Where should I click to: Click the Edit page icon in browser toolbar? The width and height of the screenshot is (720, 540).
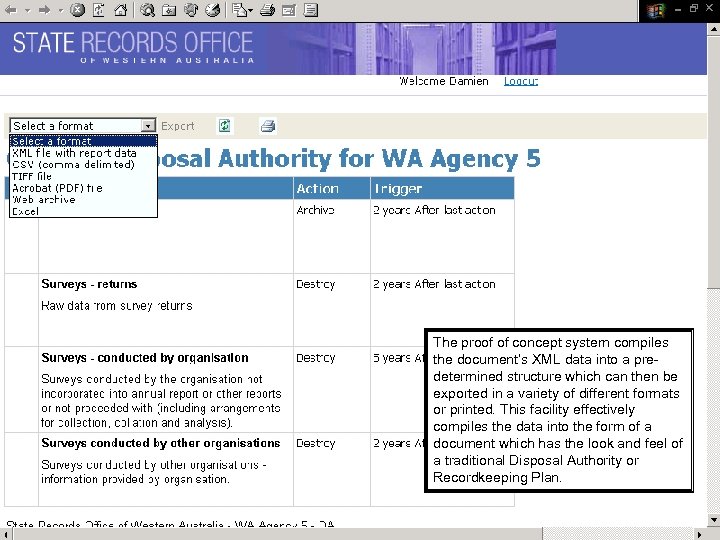(x=289, y=10)
